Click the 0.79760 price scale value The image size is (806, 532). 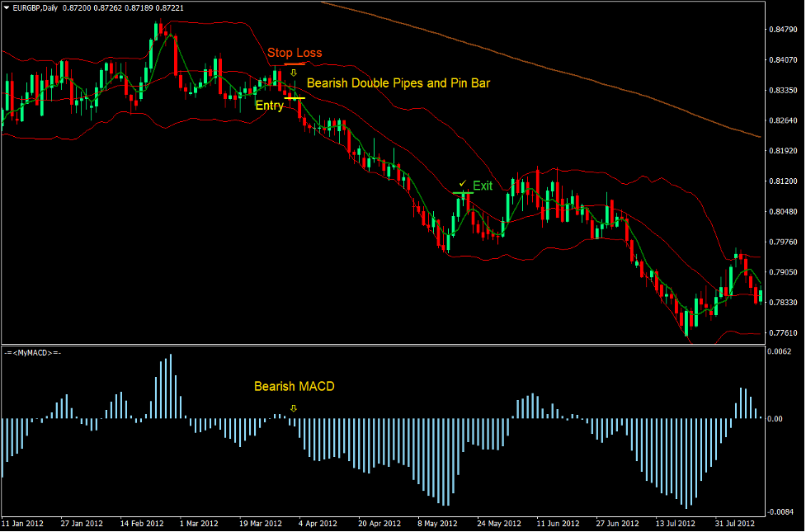tap(784, 242)
